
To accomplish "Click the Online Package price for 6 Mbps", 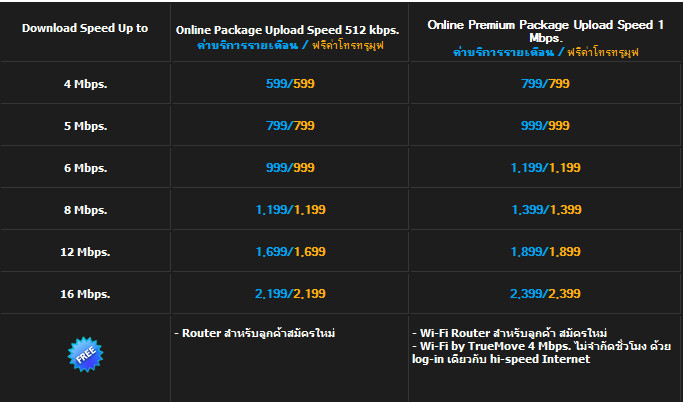I will [x=290, y=168].
